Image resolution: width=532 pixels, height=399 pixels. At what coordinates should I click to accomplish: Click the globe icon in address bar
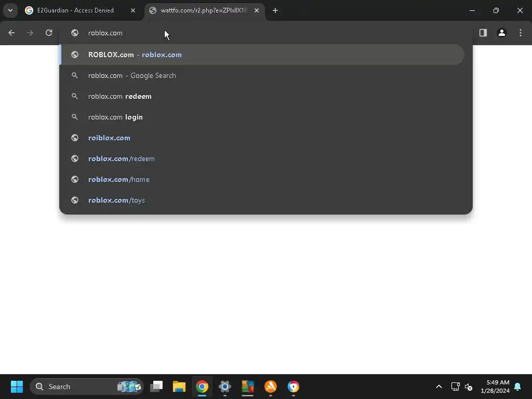coord(75,33)
